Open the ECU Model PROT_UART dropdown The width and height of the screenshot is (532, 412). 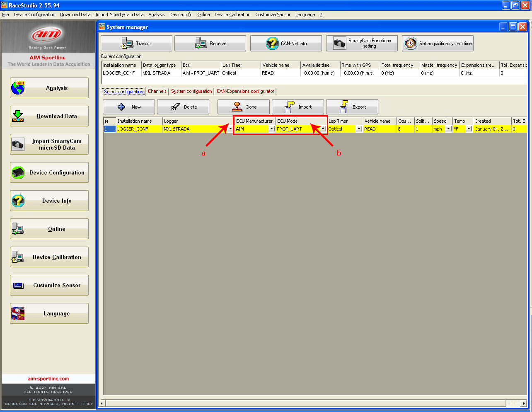point(323,129)
